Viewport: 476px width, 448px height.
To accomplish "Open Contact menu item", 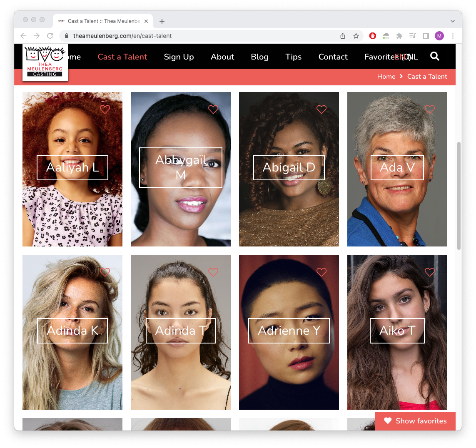I will click(x=333, y=57).
